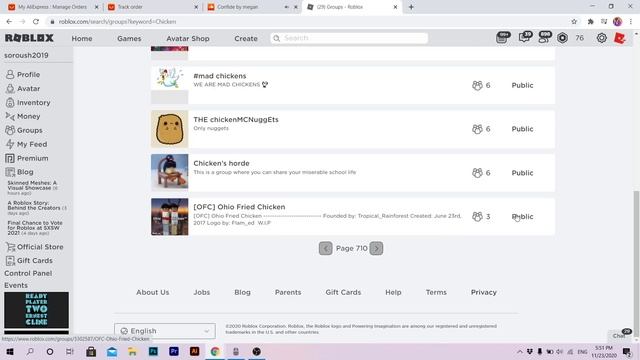This screenshot has height=360, width=640.
Task: Open Premiere Pro from the taskbar
Action: coord(174,351)
